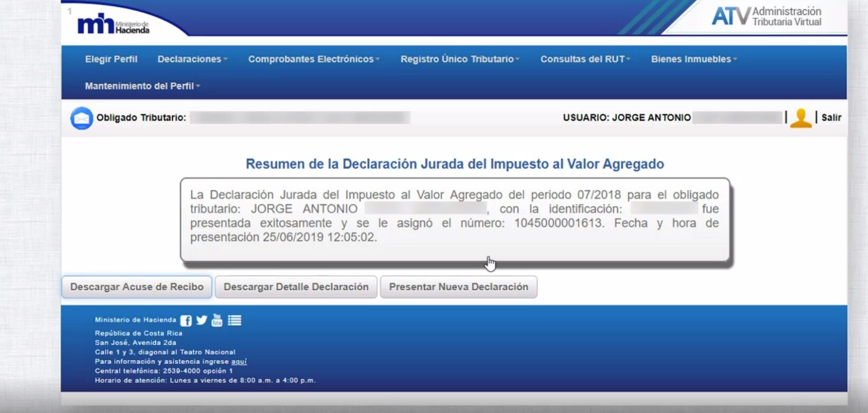
Task: Click Descargar Acuse de Recibo button
Action: (137, 287)
